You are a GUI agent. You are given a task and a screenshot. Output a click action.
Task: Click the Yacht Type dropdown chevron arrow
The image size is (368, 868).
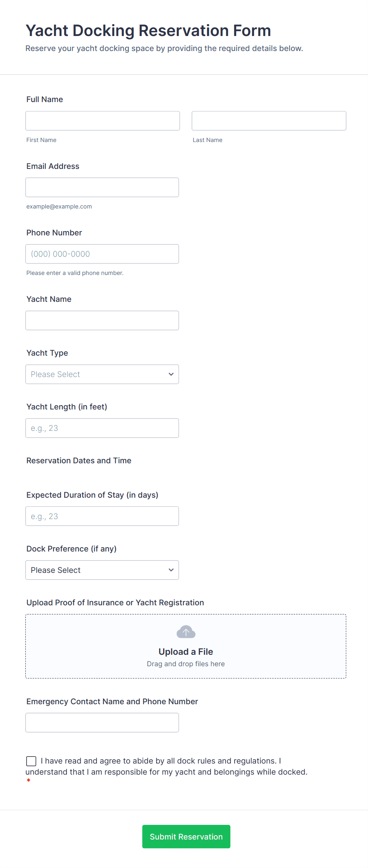(171, 374)
